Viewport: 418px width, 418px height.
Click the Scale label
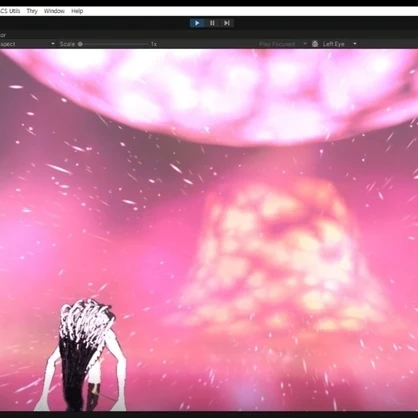coord(67,44)
